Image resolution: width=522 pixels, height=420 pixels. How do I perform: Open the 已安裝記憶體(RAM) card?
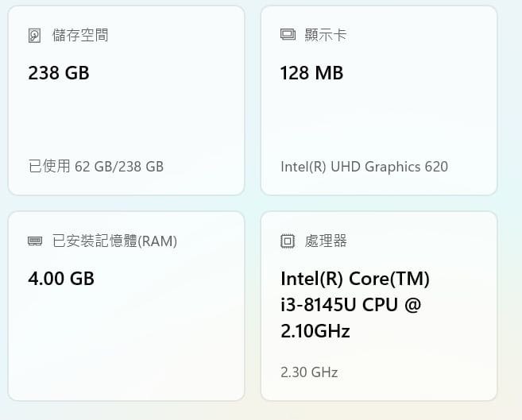point(126,306)
